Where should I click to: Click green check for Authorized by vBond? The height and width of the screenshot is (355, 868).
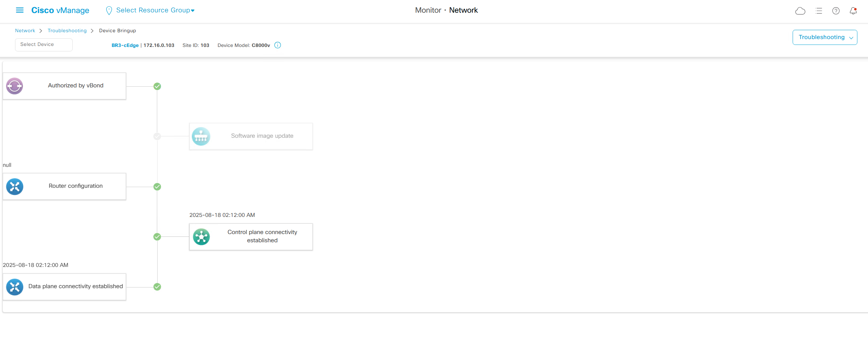157,86
